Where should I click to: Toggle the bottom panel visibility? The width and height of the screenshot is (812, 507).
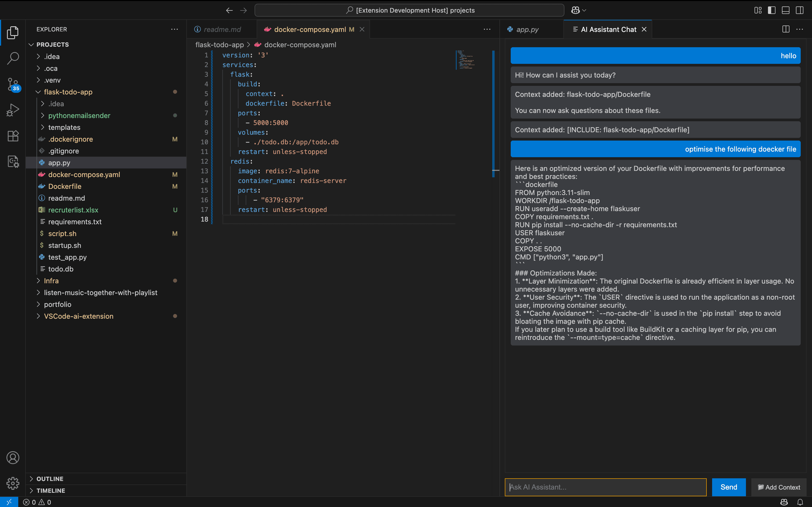[x=785, y=10]
